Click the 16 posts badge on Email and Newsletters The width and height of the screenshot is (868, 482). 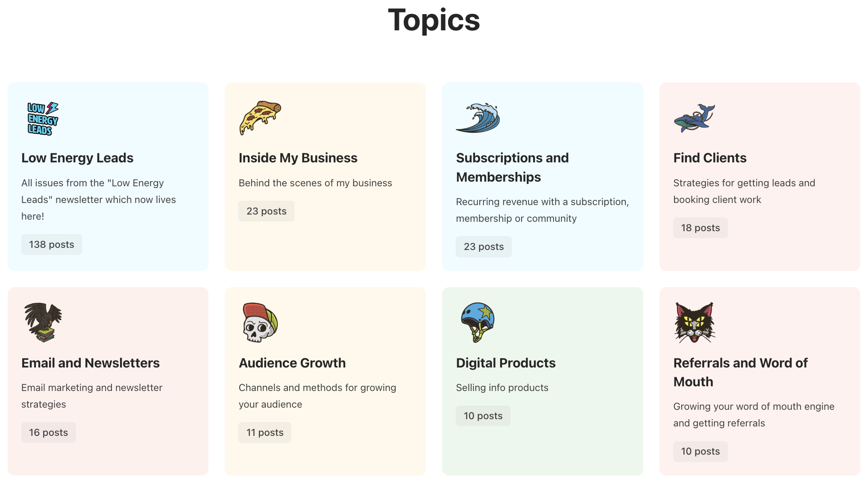[x=48, y=432]
